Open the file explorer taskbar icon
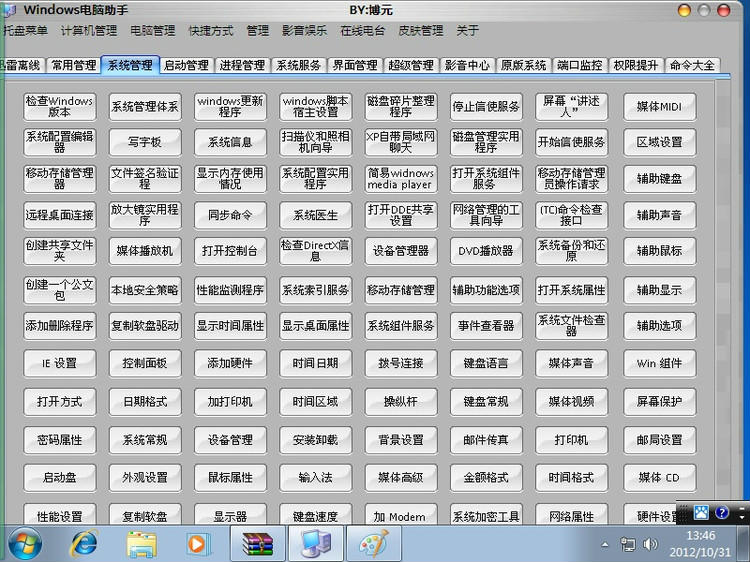The height and width of the screenshot is (562, 750). coord(142,544)
